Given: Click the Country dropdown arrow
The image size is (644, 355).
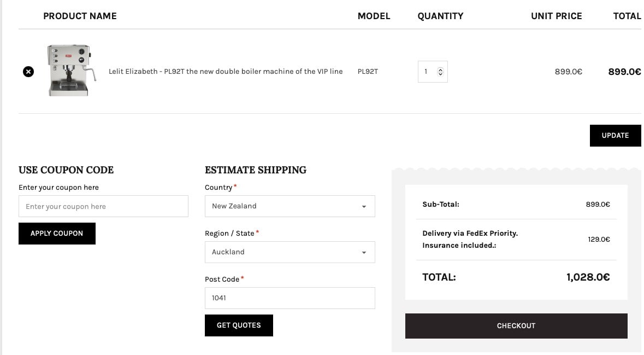Looking at the screenshot, I should click(x=364, y=207).
